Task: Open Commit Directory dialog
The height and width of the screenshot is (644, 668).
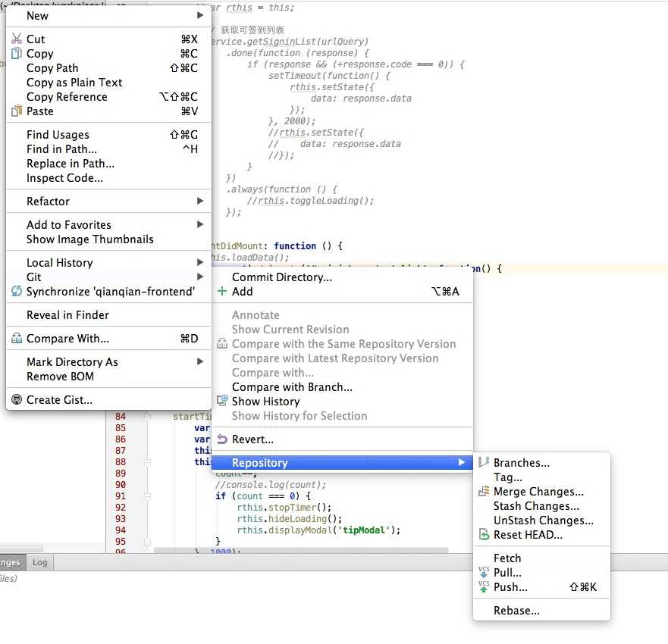Action: [x=342, y=277]
